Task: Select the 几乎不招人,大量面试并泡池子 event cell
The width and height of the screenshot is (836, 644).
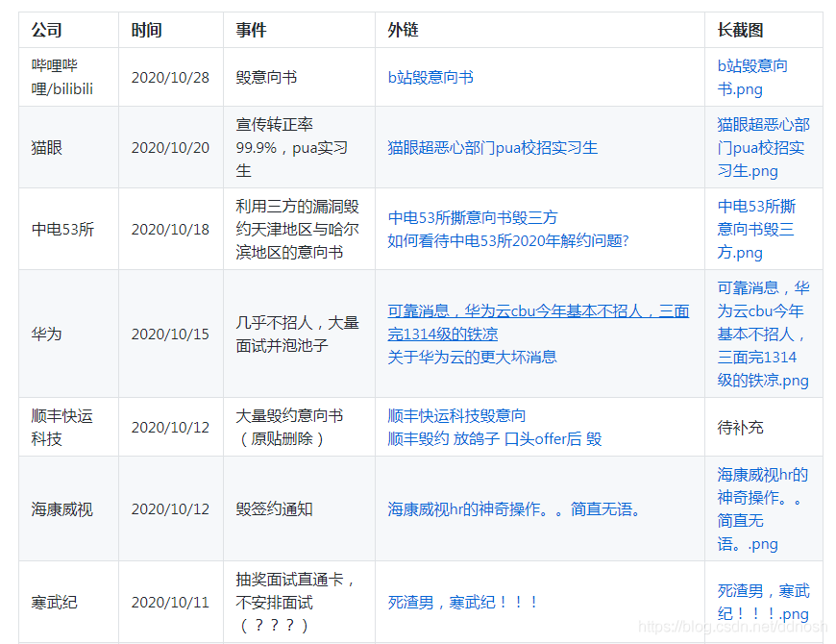Action: click(x=298, y=334)
